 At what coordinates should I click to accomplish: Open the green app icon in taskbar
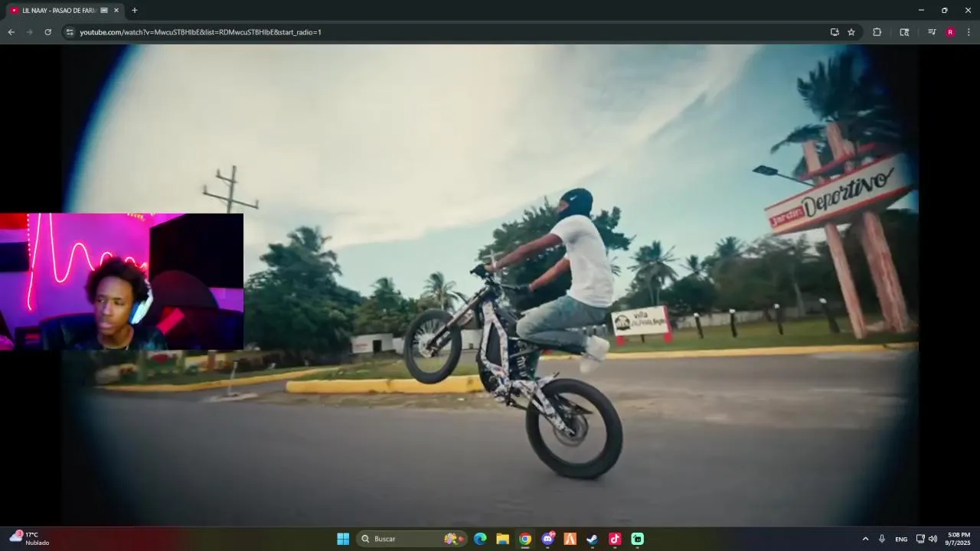click(638, 539)
